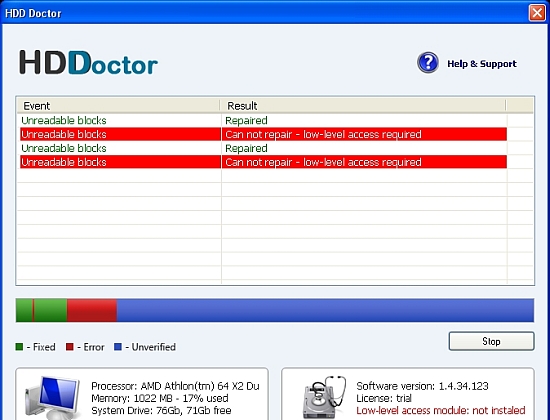Click 'Low-level access module: not instaled' text
Screen dimensions: 550x420
point(441,410)
